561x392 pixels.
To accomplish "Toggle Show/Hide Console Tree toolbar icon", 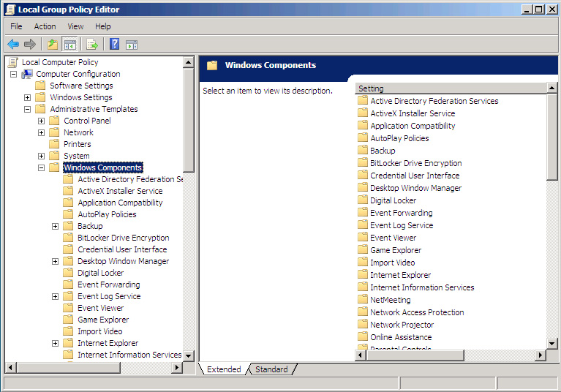I will [69, 45].
